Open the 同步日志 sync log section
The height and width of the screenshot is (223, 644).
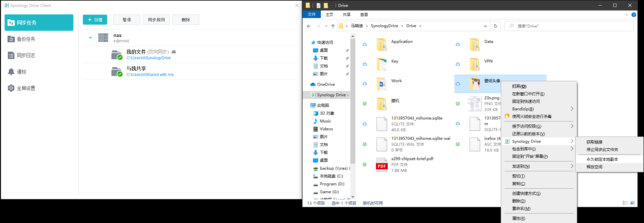coord(39,55)
